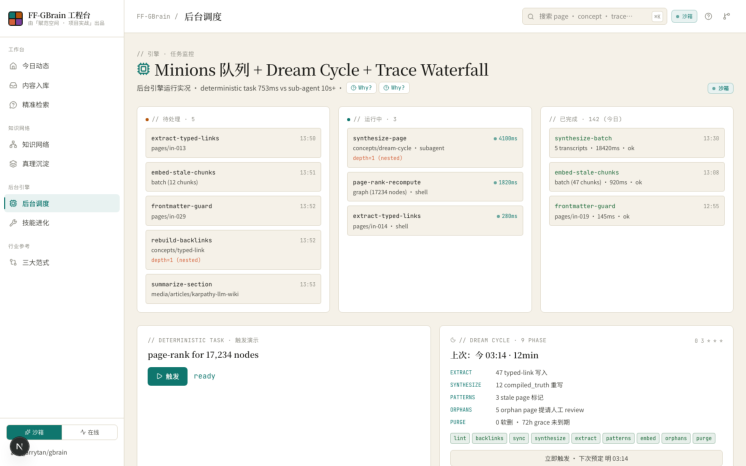Open 知识网络 in the sidebar
The image size is (746, 466).
click(x=62, y=144)
